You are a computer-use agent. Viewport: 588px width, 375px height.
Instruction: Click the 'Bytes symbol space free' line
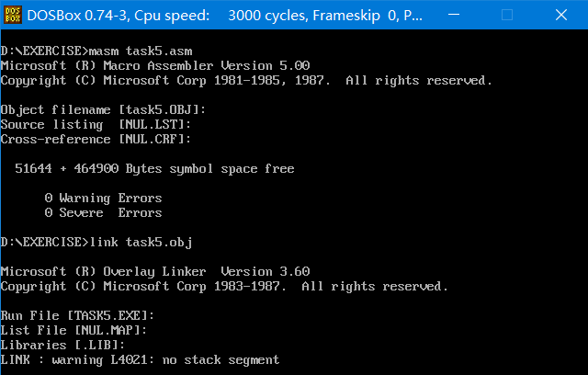point(154,169)
